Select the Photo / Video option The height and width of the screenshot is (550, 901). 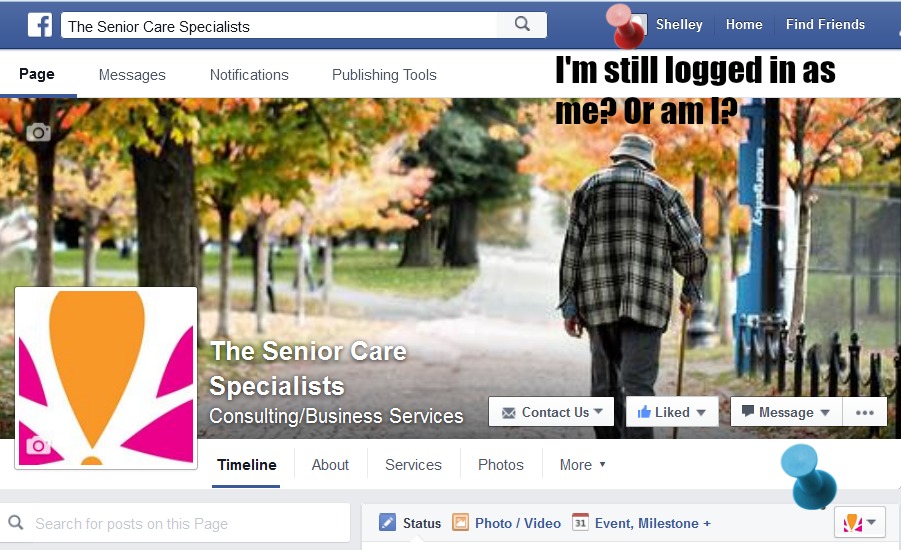click(506, 523)
